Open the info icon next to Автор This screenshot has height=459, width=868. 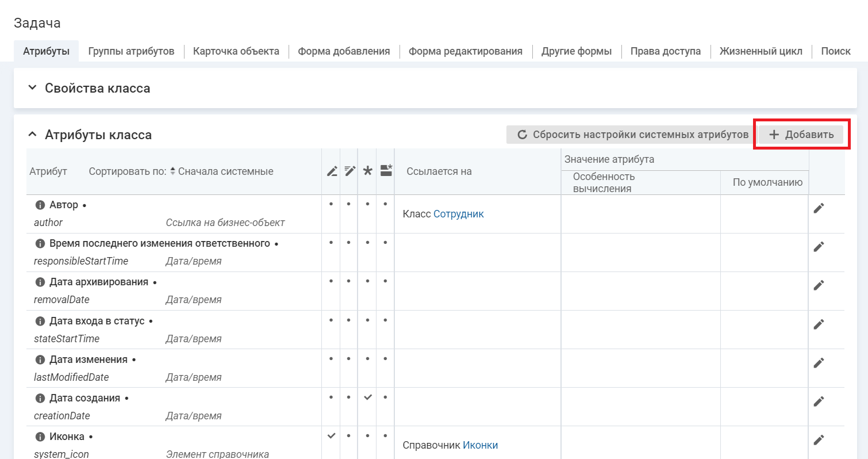coord(40,205)
